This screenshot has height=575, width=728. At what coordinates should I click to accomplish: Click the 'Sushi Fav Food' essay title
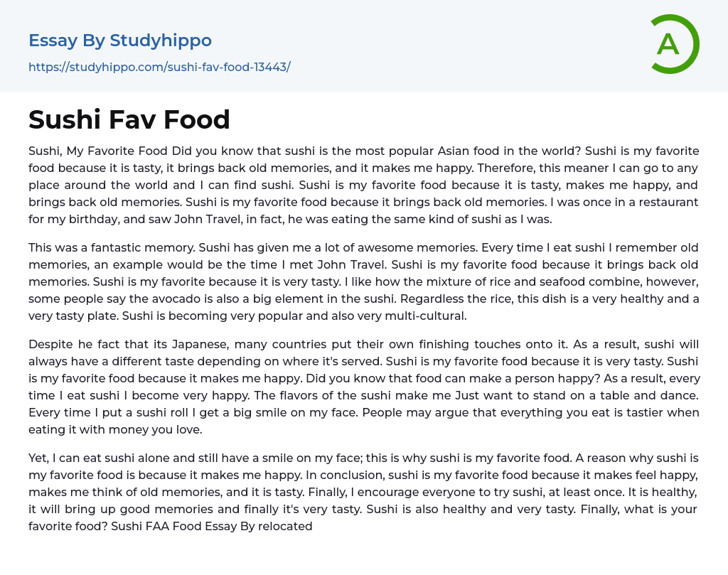[129, 119]
